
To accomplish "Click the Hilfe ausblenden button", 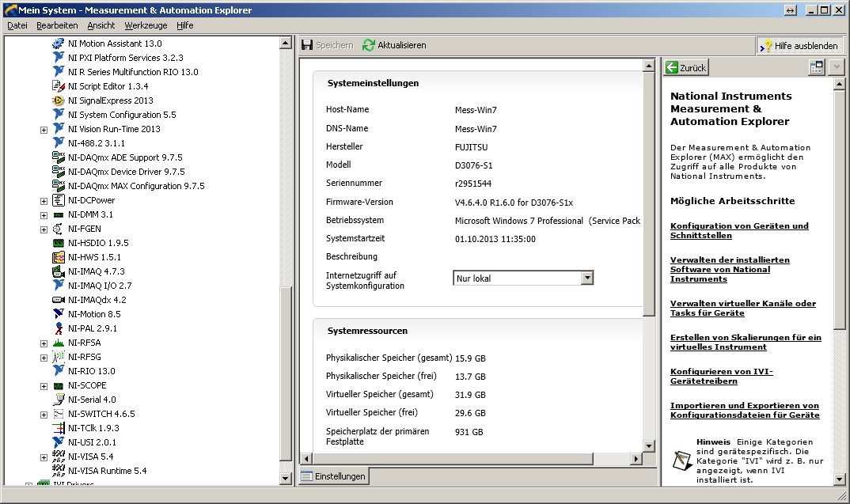I will click(x=799, y=46).
